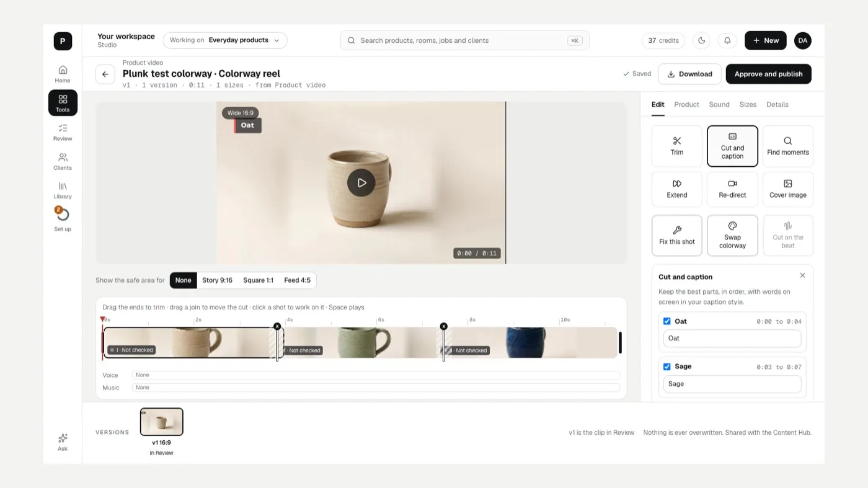Click the New button
This screenshot has width=868, height=488.
pyautogui.click(x=766, y=40)
